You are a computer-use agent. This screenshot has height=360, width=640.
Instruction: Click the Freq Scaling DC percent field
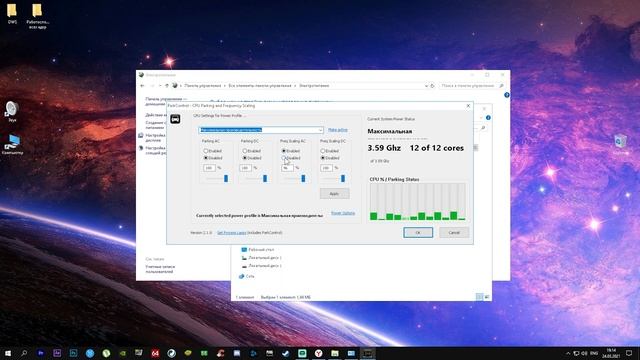pos(327,168)
